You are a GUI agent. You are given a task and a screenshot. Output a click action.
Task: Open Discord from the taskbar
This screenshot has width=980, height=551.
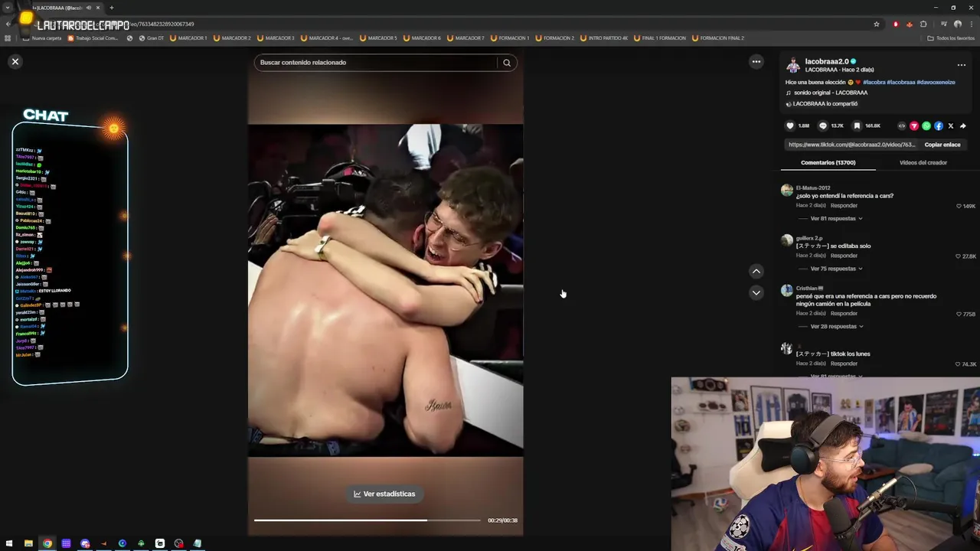(x=85, y=543)
